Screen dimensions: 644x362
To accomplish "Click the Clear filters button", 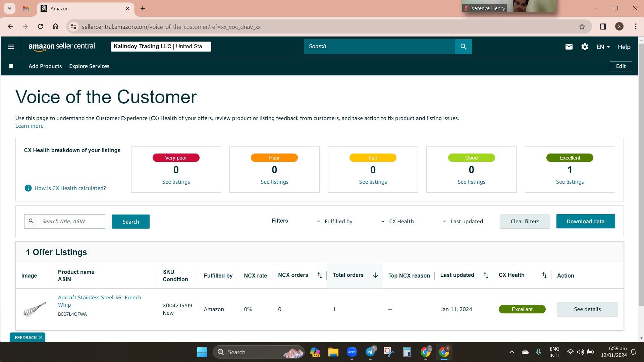I will [525, 221].
